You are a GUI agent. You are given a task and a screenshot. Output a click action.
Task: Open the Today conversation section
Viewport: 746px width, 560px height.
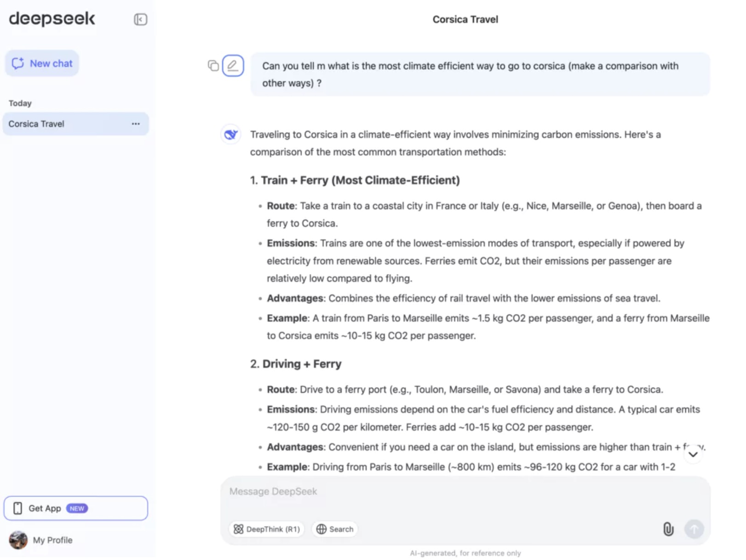click(x=20, y=103)
